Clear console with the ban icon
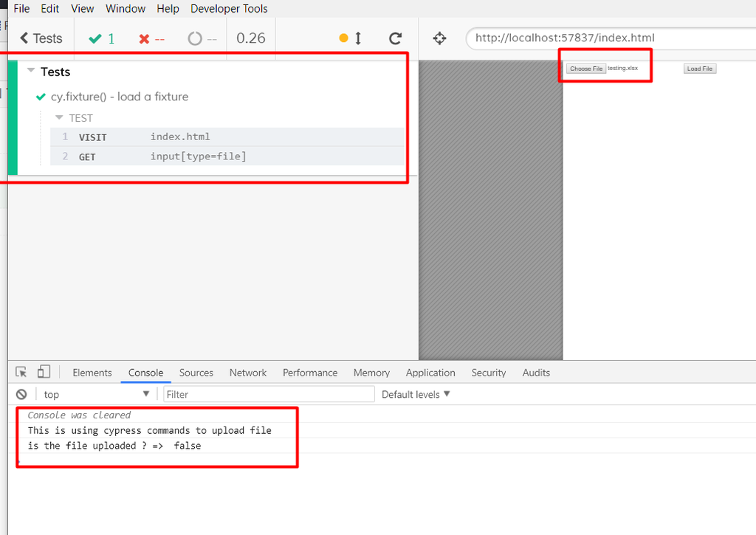Screen dimensions: 756x535 point(21,394)
